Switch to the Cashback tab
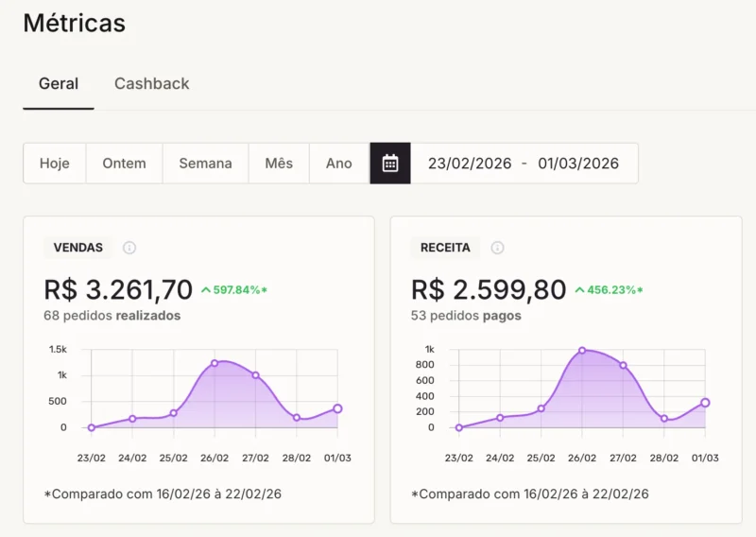 (x=152, y=83)
